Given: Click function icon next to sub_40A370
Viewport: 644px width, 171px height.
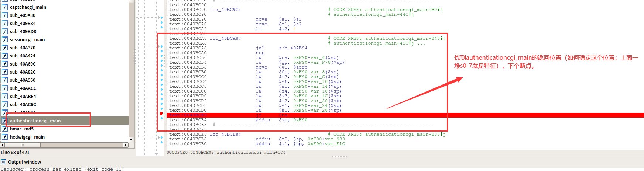Looking at the screenshot, I should click(5, 48).
